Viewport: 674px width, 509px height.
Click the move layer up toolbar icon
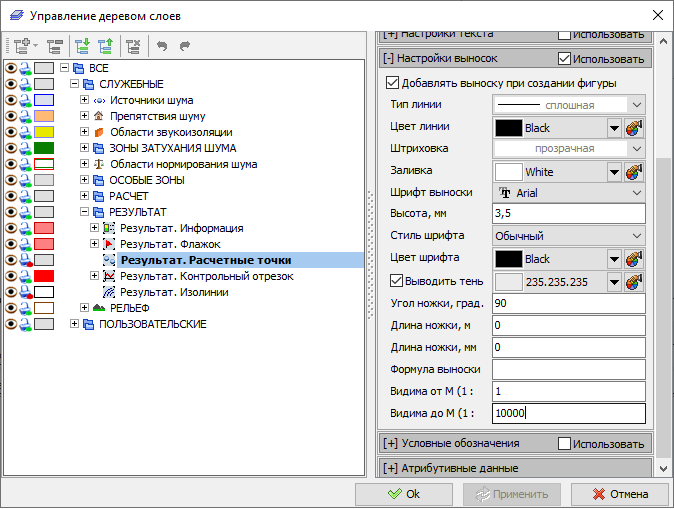(104, 46)
